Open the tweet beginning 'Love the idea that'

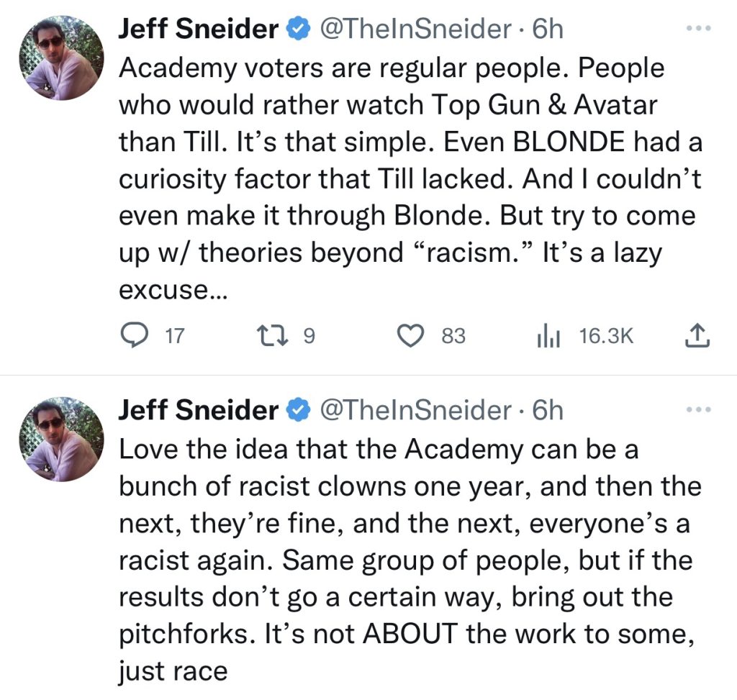click(407, 561)
